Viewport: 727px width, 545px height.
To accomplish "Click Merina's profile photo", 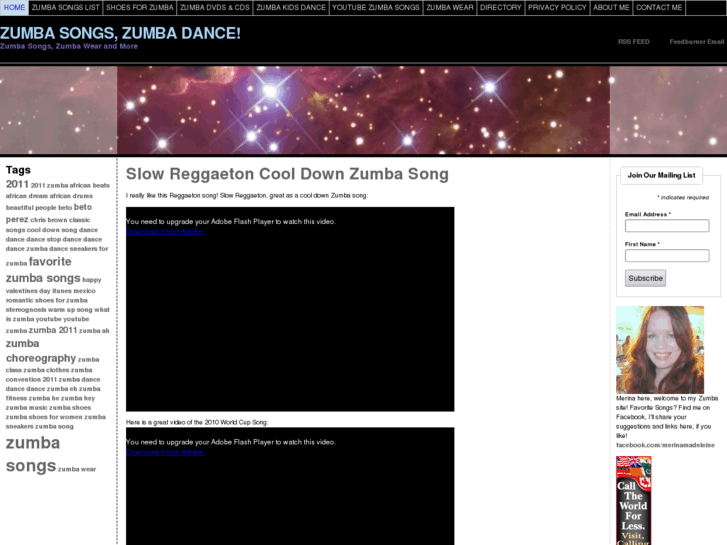I will tap(660, 350).
